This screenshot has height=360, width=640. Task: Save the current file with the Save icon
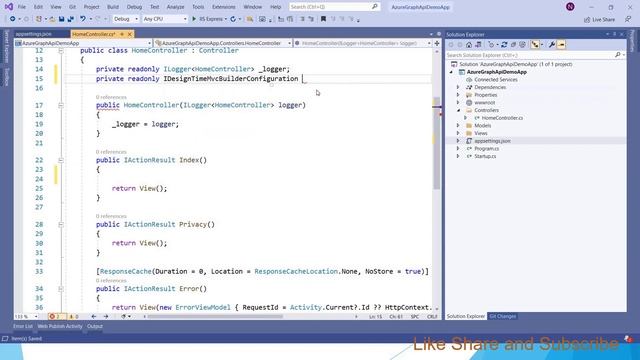62,19
